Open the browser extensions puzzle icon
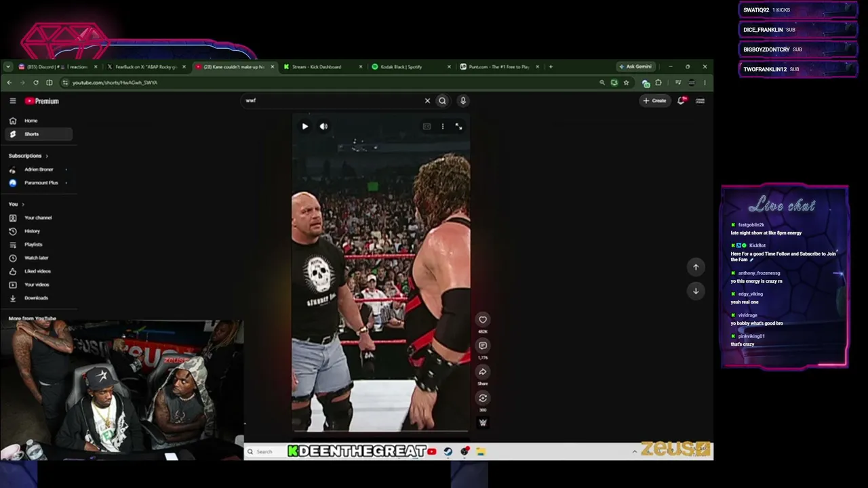Image resolution: width=868 pixels, height=488 pixels. 658,83
